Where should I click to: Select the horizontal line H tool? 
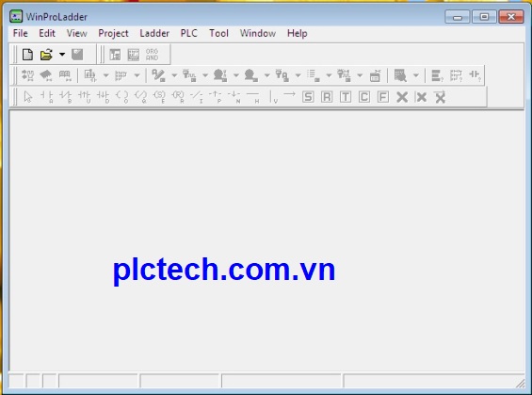point(253,97)
